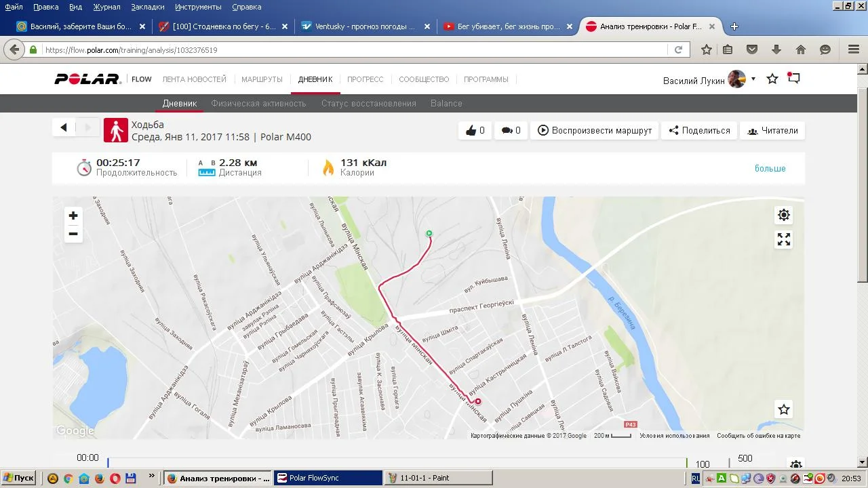Zoom out on the route map
The image size is (868, 488).
tap(73, 234)
